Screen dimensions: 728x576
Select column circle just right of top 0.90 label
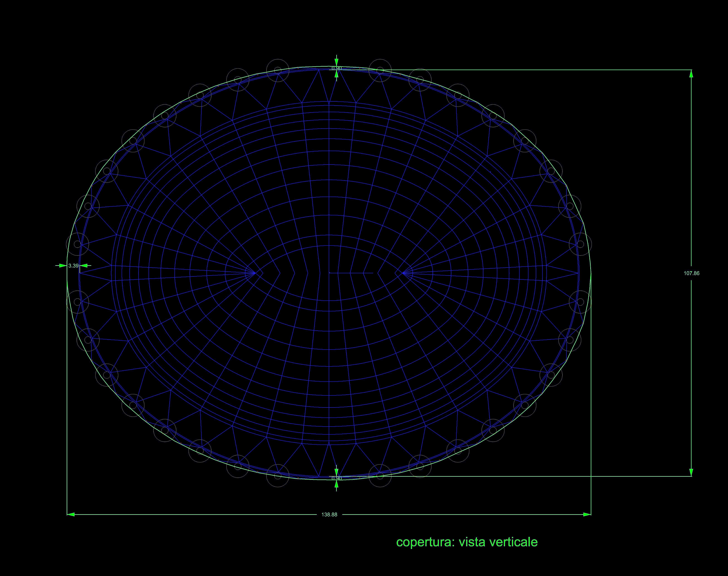[x=380, y=70]
